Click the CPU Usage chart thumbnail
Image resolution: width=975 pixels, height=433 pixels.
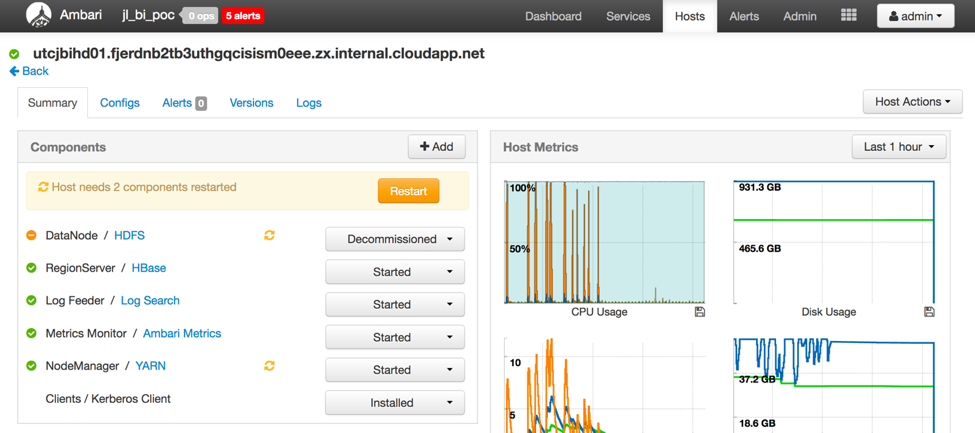604,242
